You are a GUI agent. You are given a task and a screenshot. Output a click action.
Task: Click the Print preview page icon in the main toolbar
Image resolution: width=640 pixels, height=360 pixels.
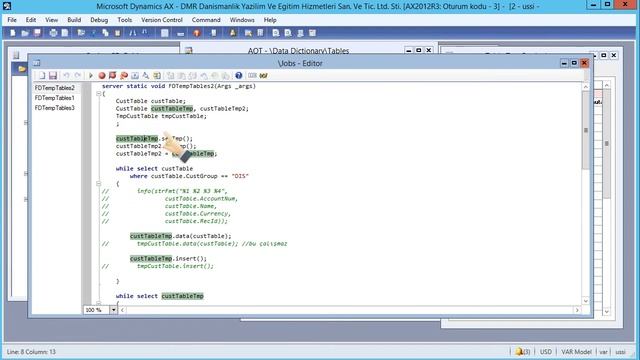[65, 33]
